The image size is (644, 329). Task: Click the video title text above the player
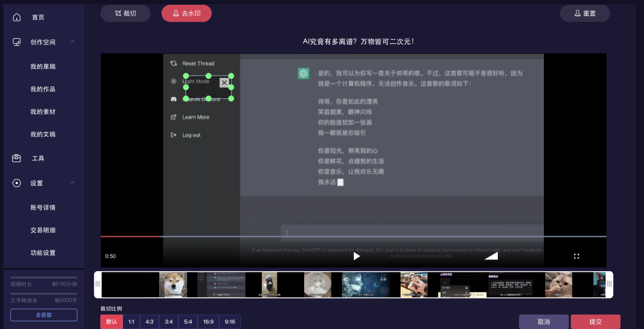(358, 42)
